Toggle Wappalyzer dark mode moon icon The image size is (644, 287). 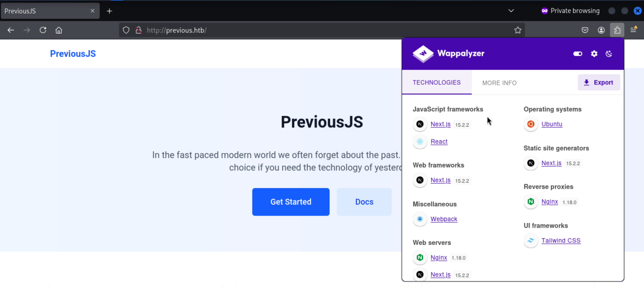tap(609, 54)
